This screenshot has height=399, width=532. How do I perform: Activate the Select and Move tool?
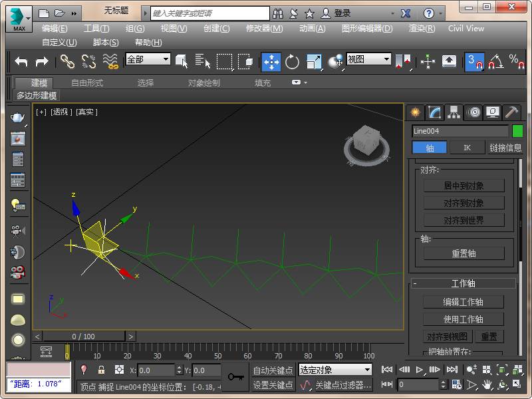tap(271, 62)
